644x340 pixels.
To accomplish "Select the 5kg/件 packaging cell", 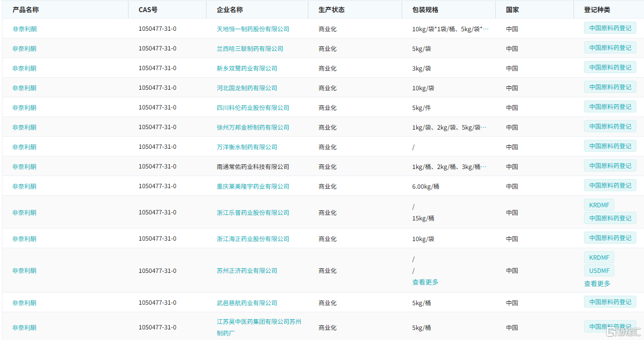I will click(421, 107).
